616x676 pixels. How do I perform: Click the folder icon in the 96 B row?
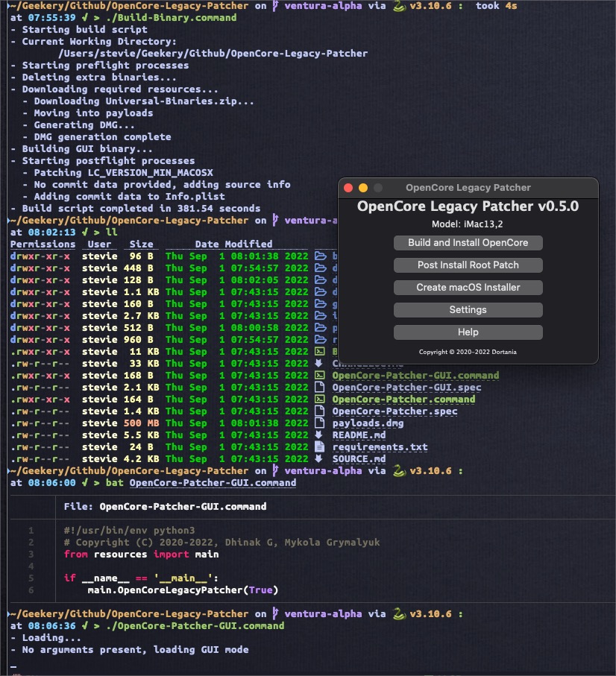pos(320,256)
